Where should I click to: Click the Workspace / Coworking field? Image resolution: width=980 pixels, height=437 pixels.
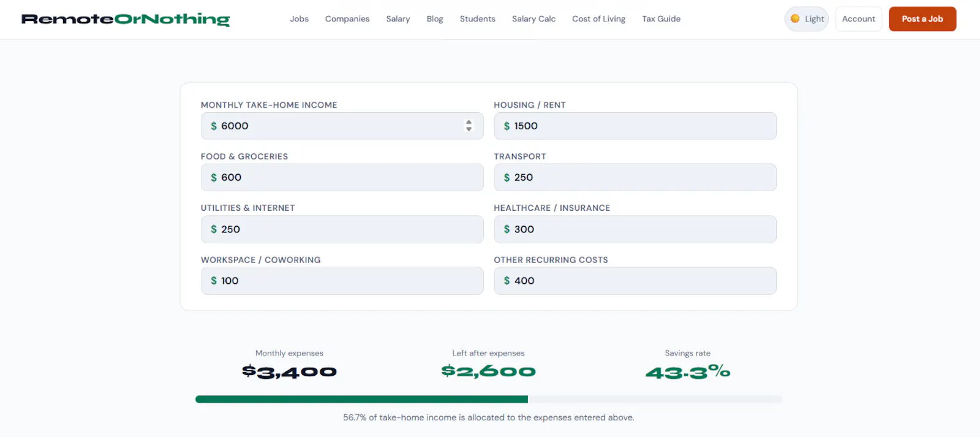tap(342, 281)
